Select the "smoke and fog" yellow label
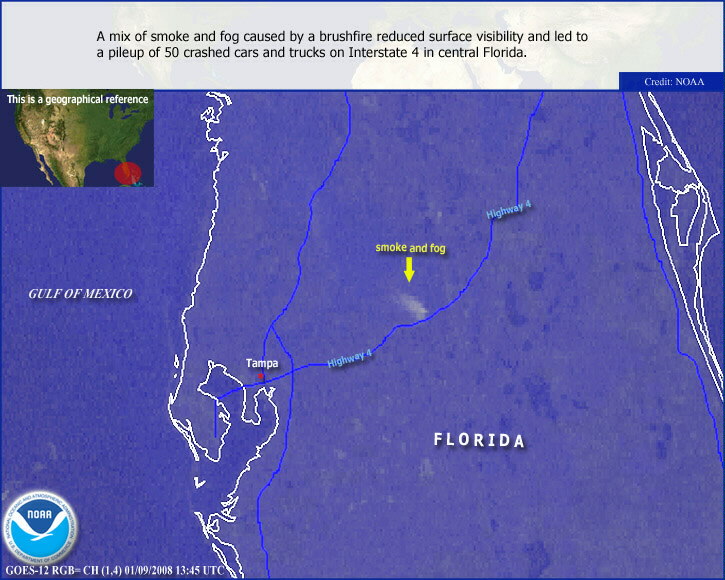 point(410,247)
